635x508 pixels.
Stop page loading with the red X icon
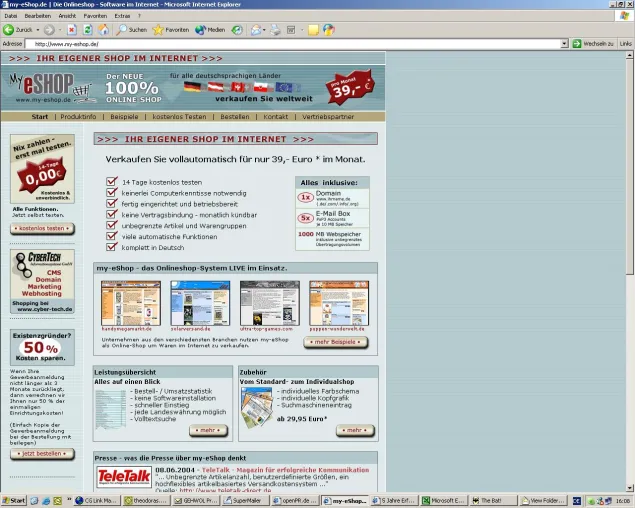[72, 30]
